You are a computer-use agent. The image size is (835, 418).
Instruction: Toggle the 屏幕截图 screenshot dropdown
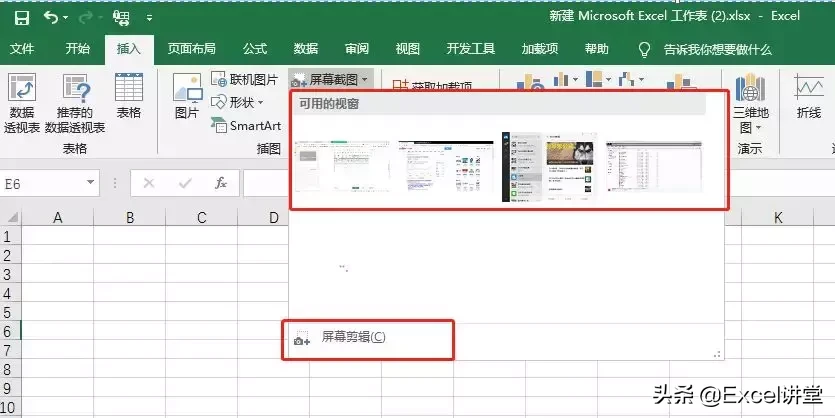[330, 80]
